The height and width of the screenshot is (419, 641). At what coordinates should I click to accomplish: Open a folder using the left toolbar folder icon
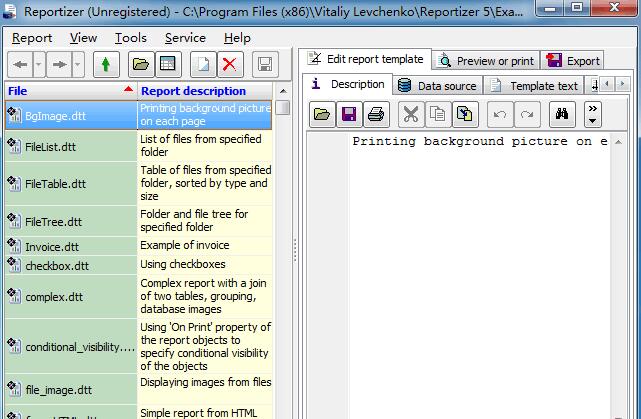(x=141, y=64)
